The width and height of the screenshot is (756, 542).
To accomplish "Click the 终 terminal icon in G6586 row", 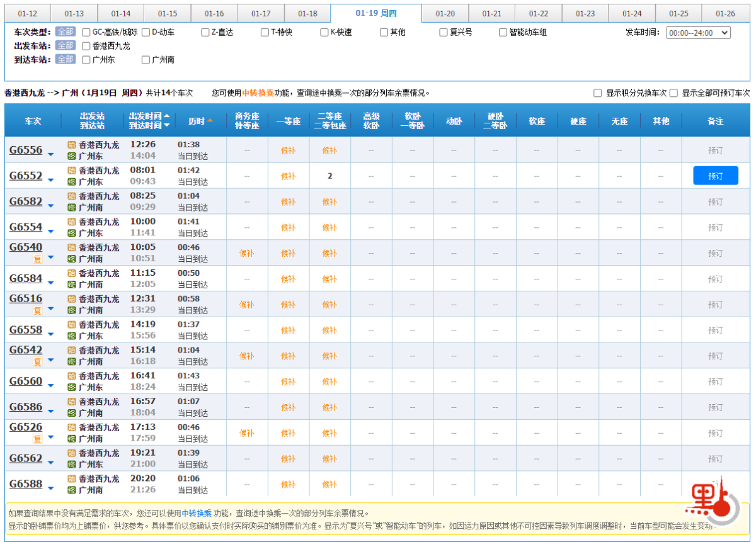I will coord(72,413).
